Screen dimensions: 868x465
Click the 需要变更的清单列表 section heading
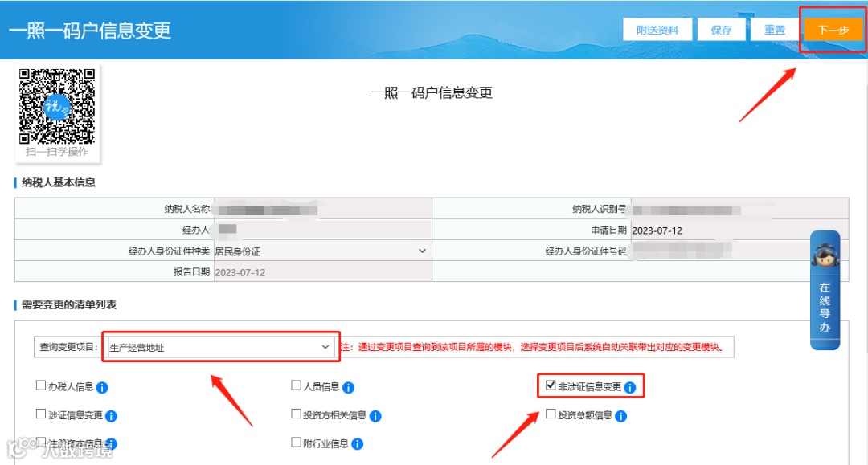68,304
